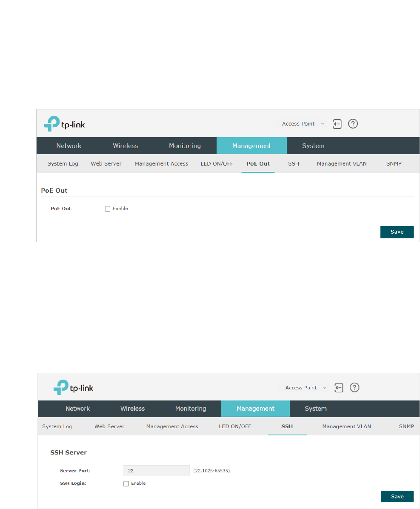Open the System menu in the SSH panel
Viewport: 420px width, 509px height.
(x=315, y=409)
